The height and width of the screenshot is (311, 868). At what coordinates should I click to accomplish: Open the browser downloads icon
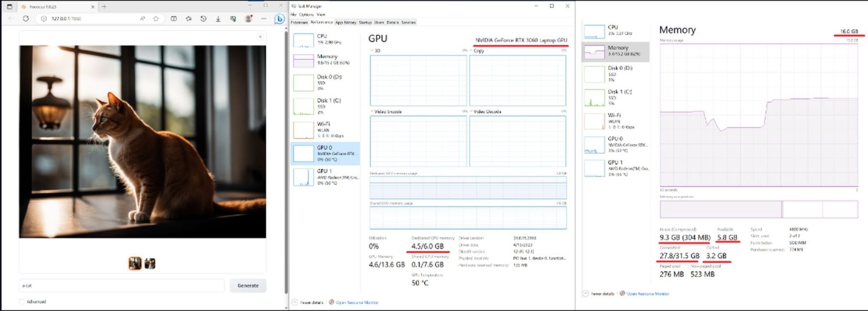(218, 19)
